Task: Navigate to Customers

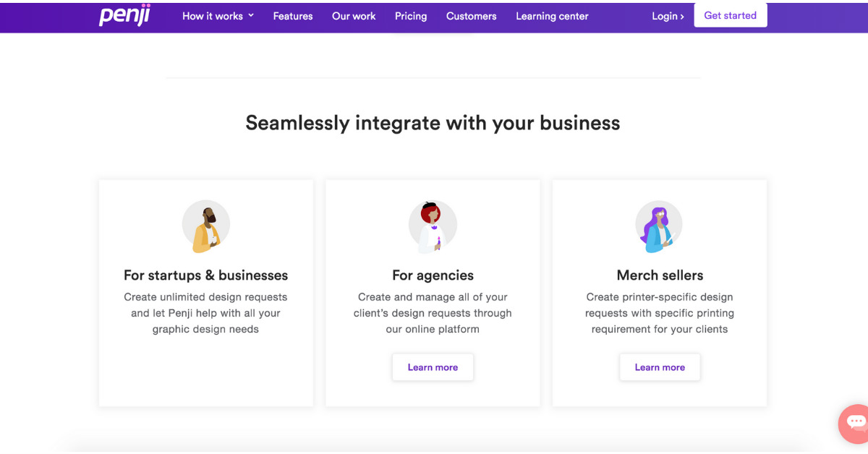Action: tap(471, 16)
